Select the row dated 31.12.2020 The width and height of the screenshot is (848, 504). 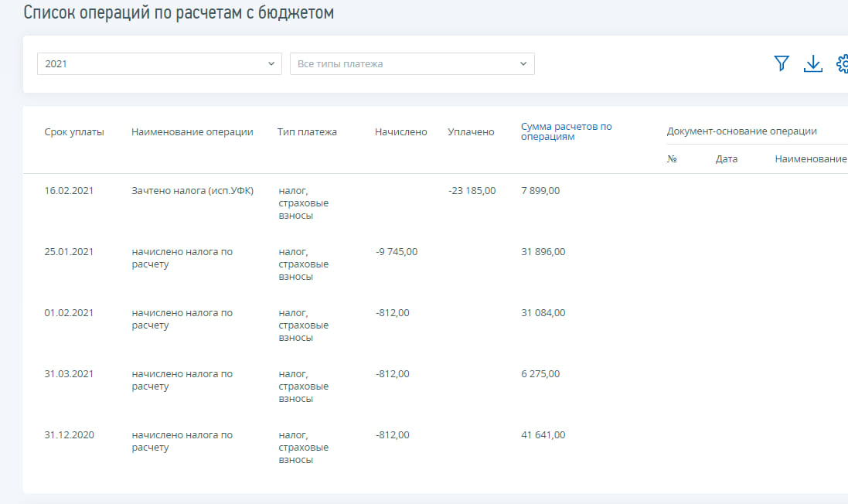(69, 435)
